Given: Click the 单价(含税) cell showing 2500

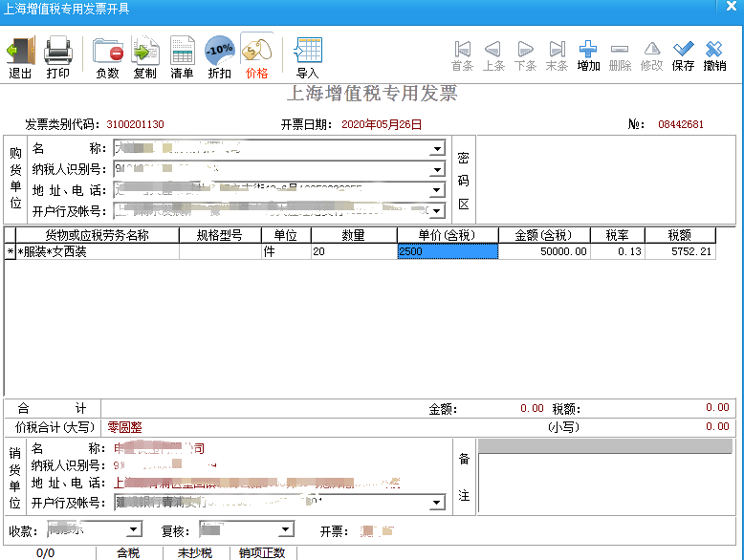Looking at the screenshot, I should pyautogui.click(x=448, y=251).
